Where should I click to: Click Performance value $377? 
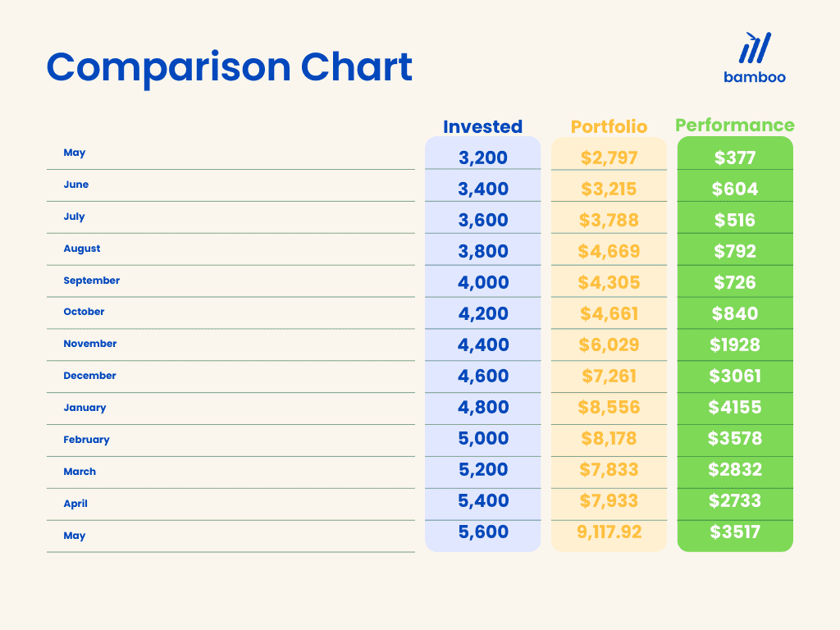pos(735,157)
